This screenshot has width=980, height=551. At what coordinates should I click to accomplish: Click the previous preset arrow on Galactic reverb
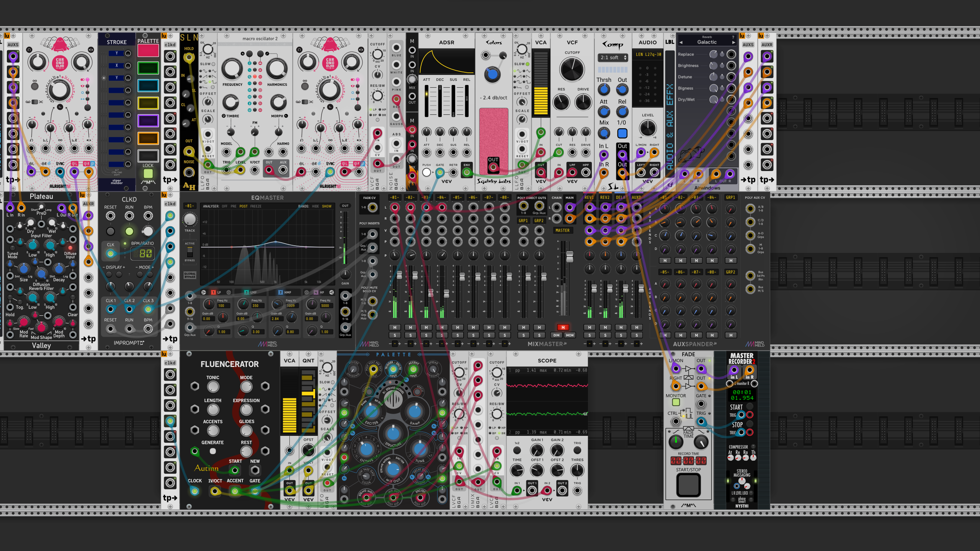pyautogui.click(x=681, y=42)
